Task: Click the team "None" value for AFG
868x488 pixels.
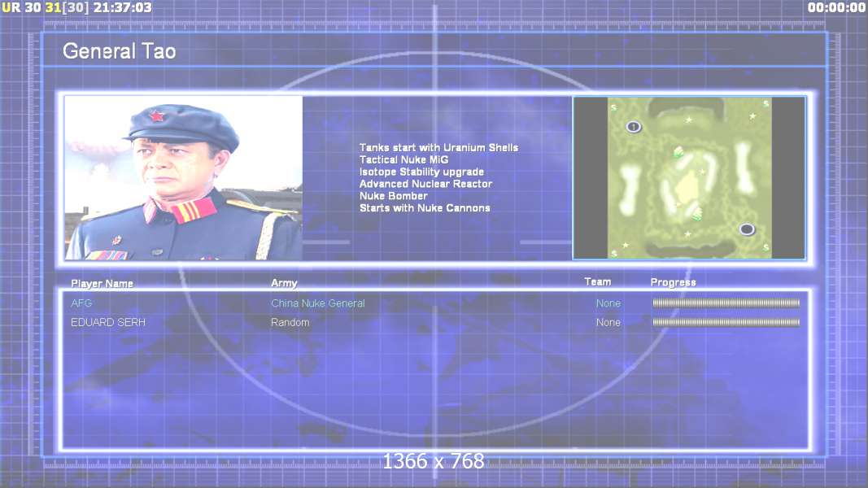Action: pos(608,303)
